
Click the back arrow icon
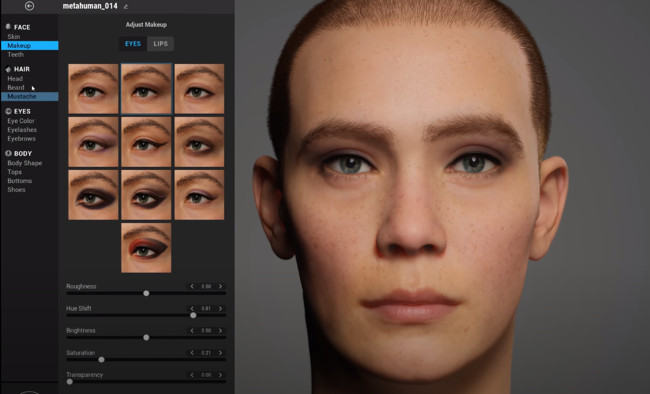(x=29, y=6)
